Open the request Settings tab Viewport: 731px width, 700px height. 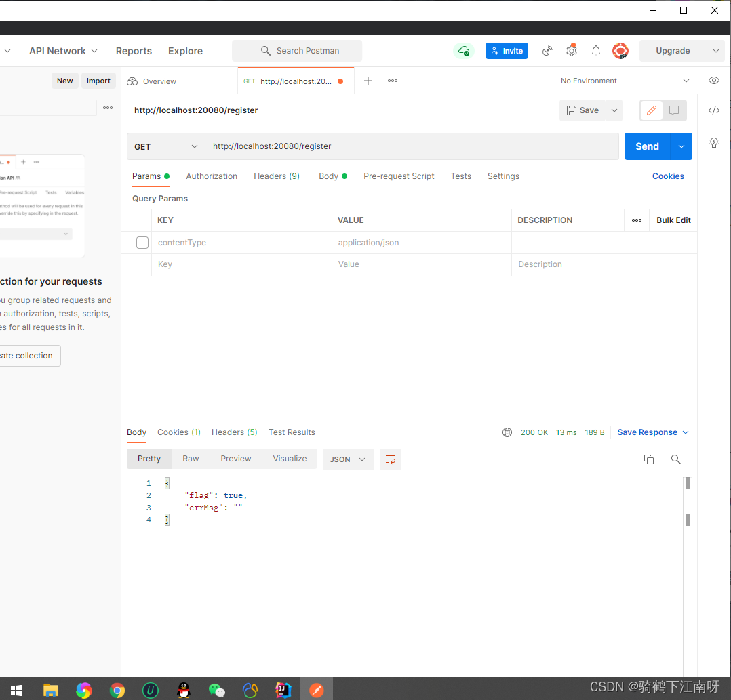click(503, 176)
